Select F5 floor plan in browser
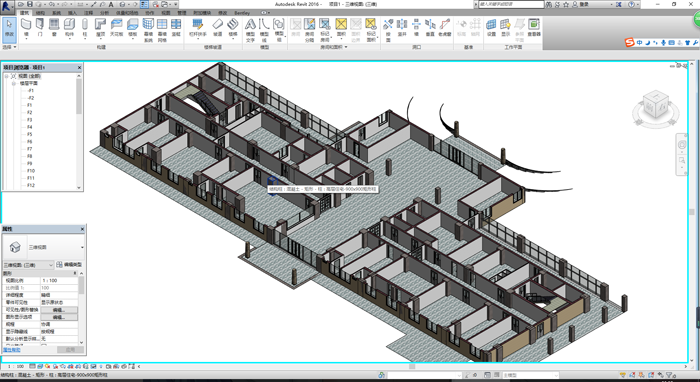Screen dimensions: 700x382 click(29, 134)
